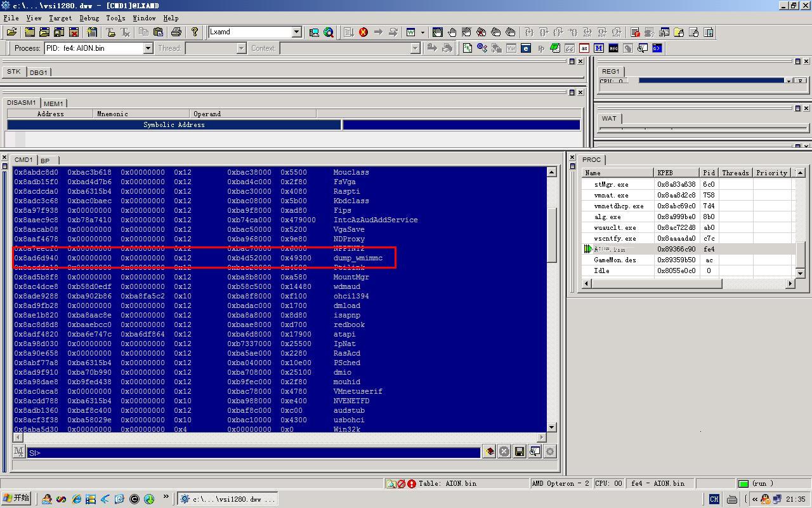The width and height of the screenshot is (812, 508).
Task: Click the vsi1280.dww taskbar button
Action: [x=227, y=499]
